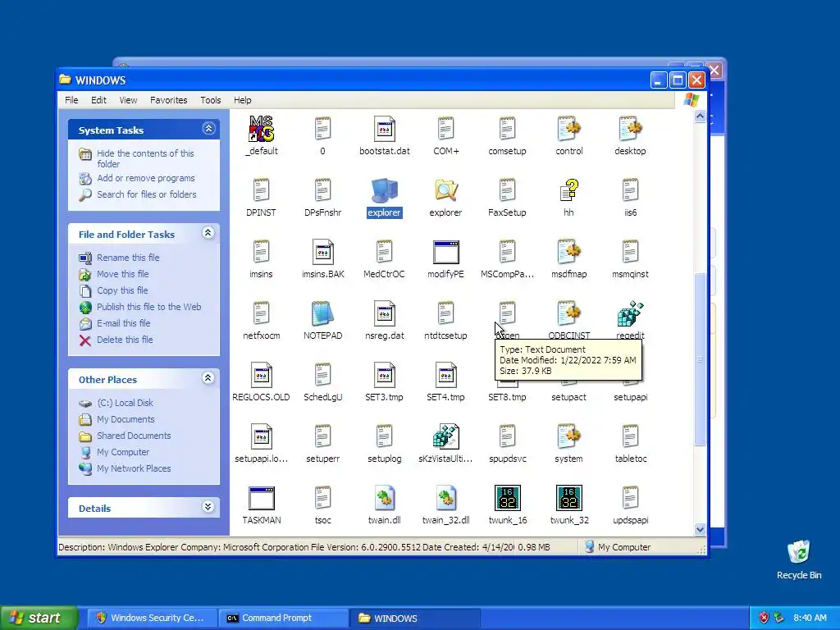
Task: Click the scroll up arrow in file list
Action: tap(700, 116)
